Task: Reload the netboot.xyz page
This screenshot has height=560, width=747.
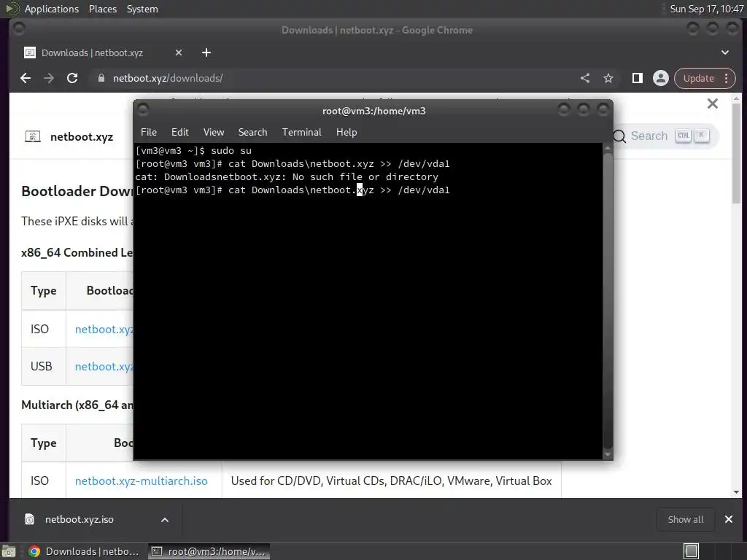Action: [72, 78]
